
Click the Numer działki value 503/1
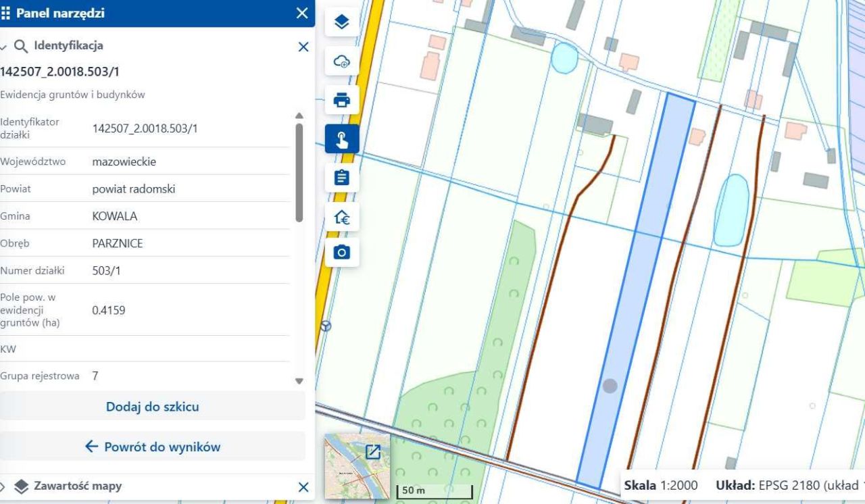click(x=106, y=271)
